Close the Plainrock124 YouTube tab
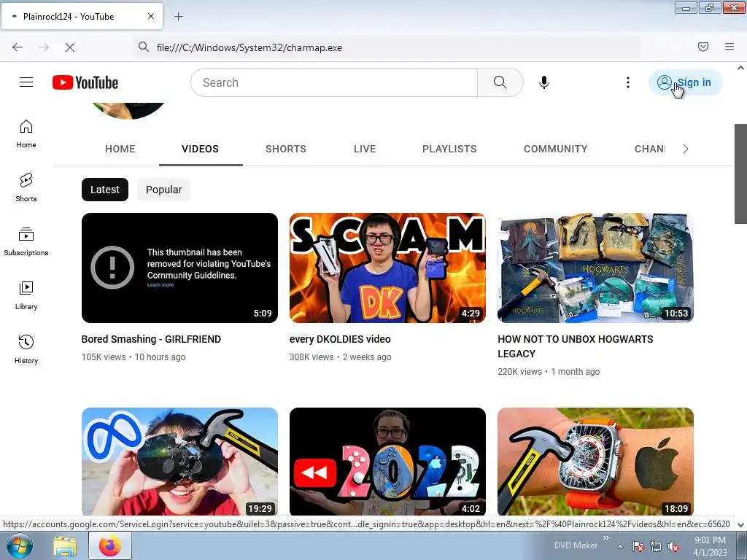This screenshot has height=560, width=747. tap(151, 16)
